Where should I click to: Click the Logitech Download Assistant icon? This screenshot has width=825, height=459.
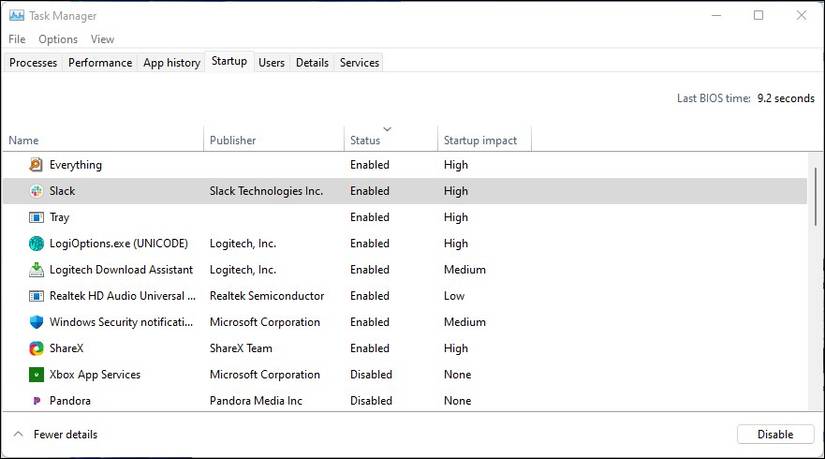click(36, 270)
